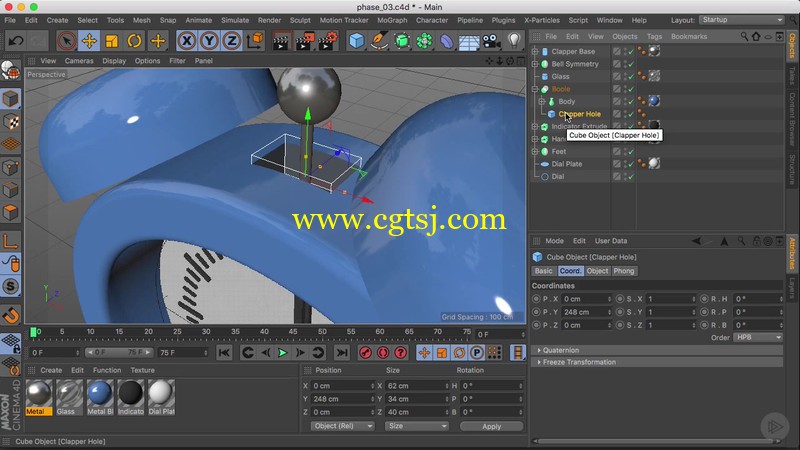Open the MoGraph array tools icon

point(424,41)
